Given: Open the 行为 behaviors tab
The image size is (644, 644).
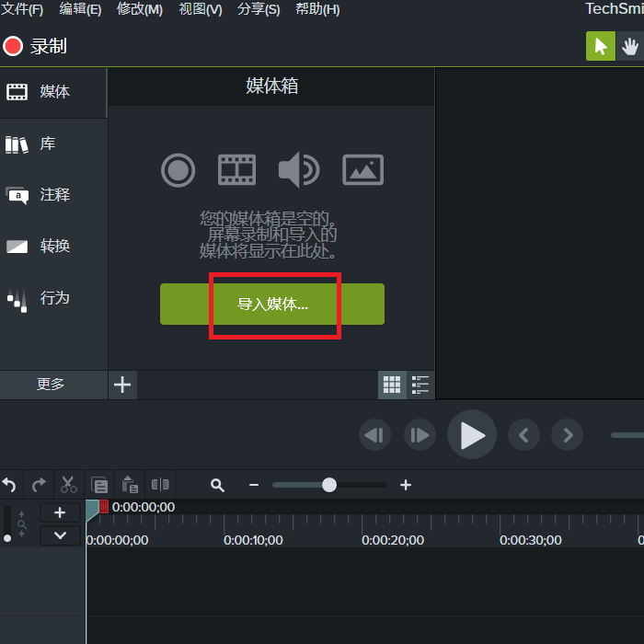Looking at the screenshot, I should coord(53,298).
